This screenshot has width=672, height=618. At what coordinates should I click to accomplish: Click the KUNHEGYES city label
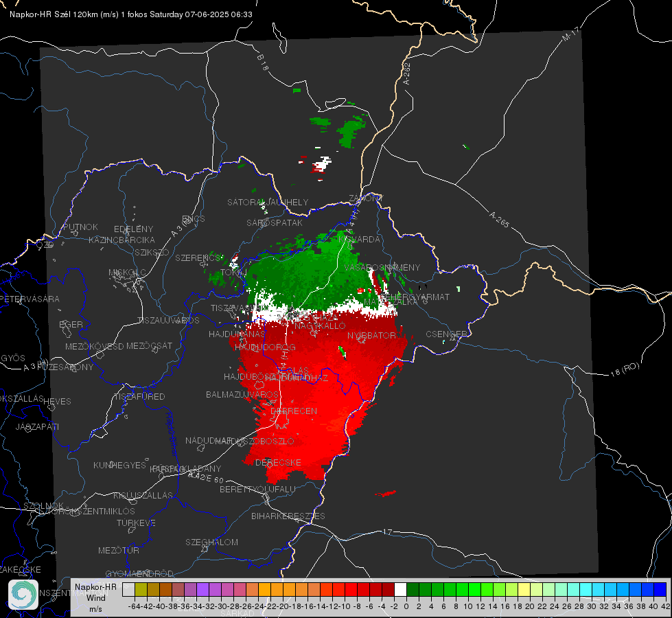click(x=119, y=465)
